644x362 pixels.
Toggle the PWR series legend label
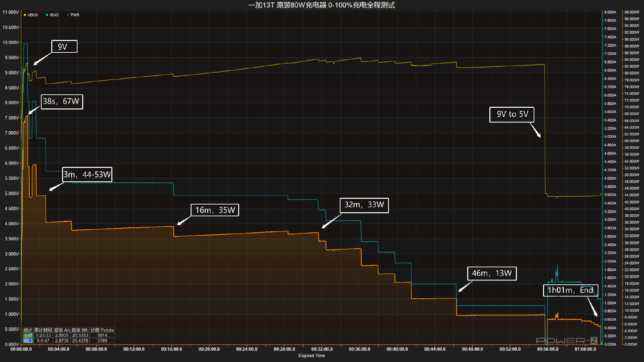click(x=75, y=15)
